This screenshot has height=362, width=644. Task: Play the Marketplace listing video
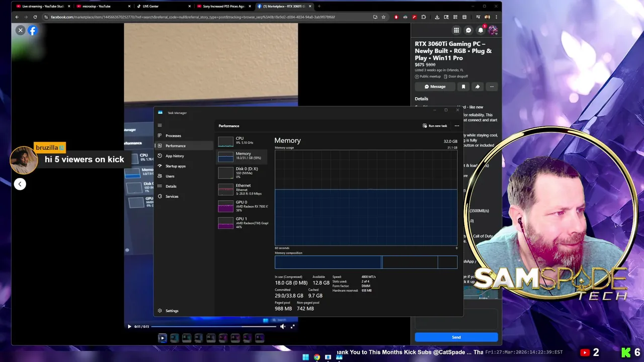(x=129, y=326)
